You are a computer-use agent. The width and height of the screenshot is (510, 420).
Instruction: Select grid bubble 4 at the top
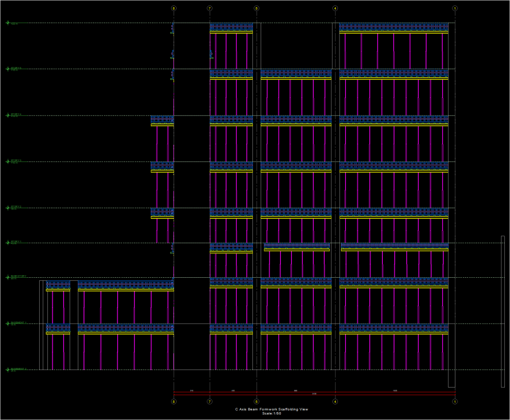(x=335, y=8)
